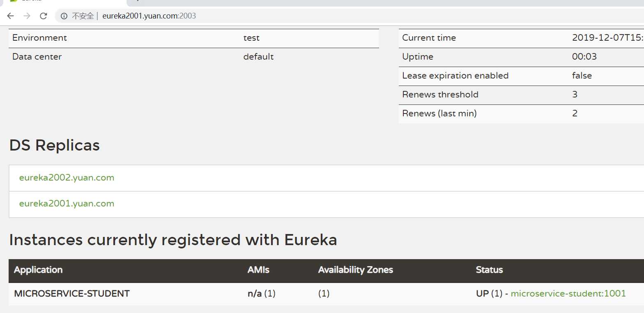The width and height of the screenshot is (644, 313).
Task: Click the Uptime label
Action: (418, 57)
